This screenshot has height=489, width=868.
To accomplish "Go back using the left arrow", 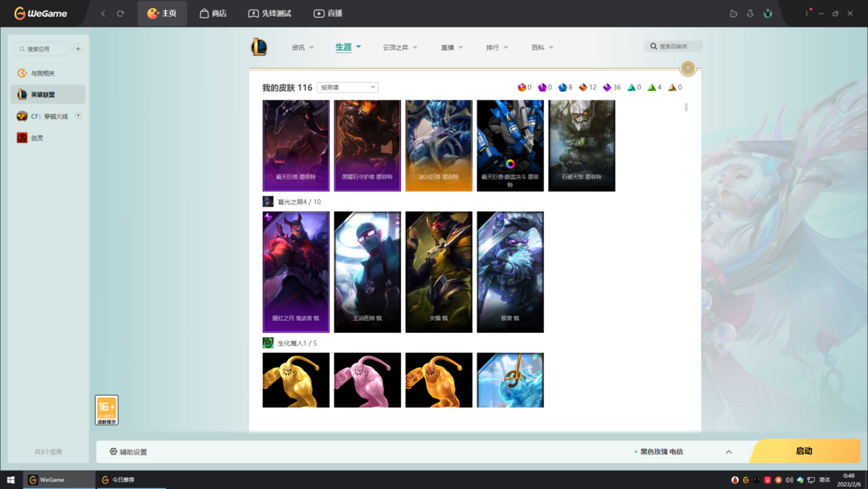I will click(103, 14).
